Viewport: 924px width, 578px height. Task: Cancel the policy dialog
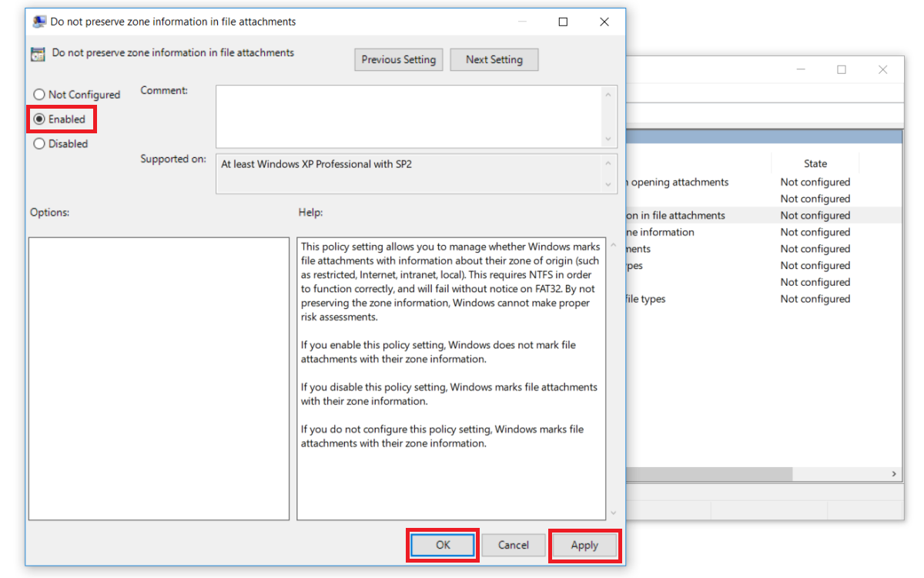[x=513, y=545]
